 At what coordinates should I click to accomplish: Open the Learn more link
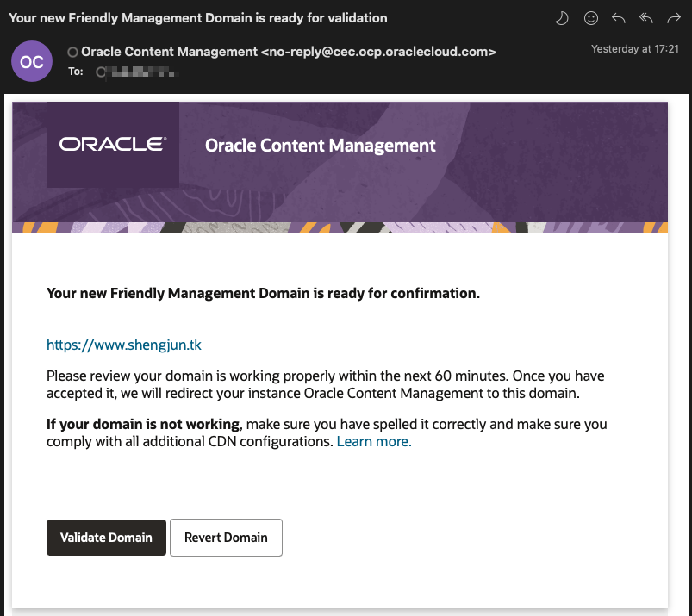coord(374,441)
